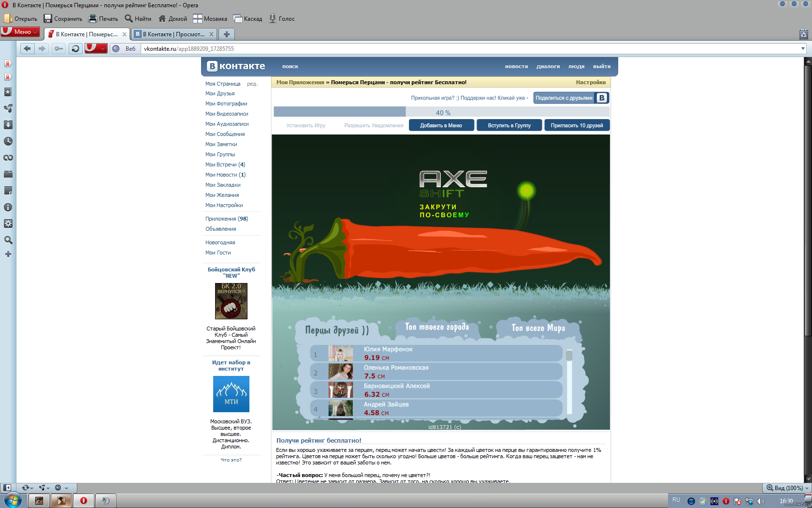
Task: Open Opera Unite dropdown in status bar
Action: click(x=44, y=488)
